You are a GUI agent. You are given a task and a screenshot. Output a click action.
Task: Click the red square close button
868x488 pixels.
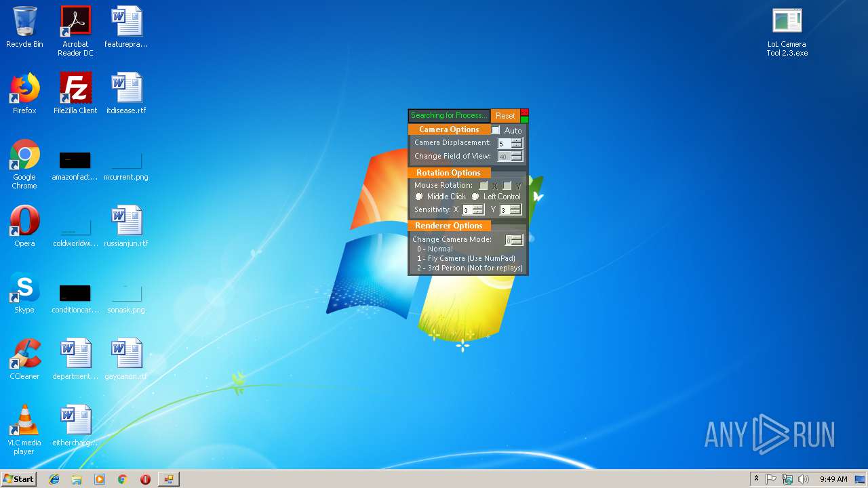pyautogui.click(x=524, y=113)
